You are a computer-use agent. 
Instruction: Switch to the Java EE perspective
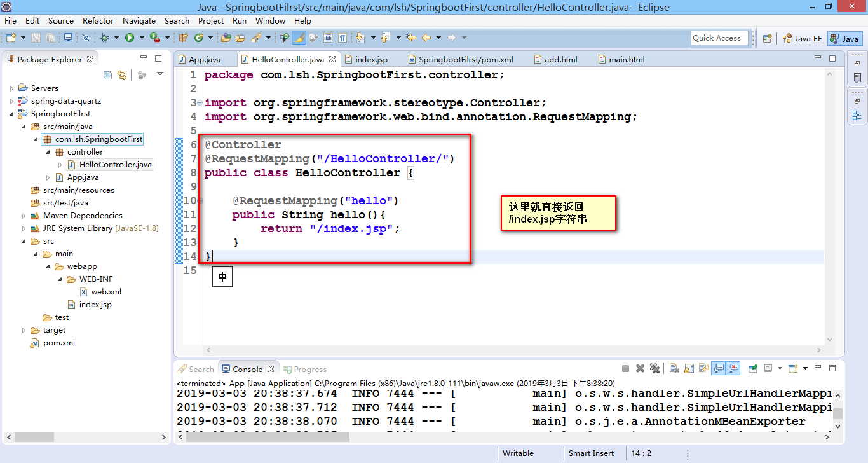pyautogui.click(x=803, y=38)
